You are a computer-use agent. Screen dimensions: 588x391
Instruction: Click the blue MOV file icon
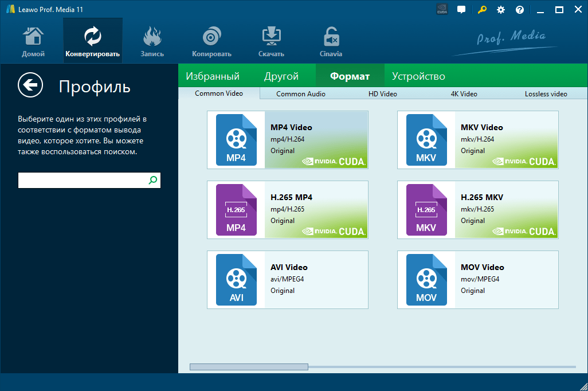click(x=426, y=280)
